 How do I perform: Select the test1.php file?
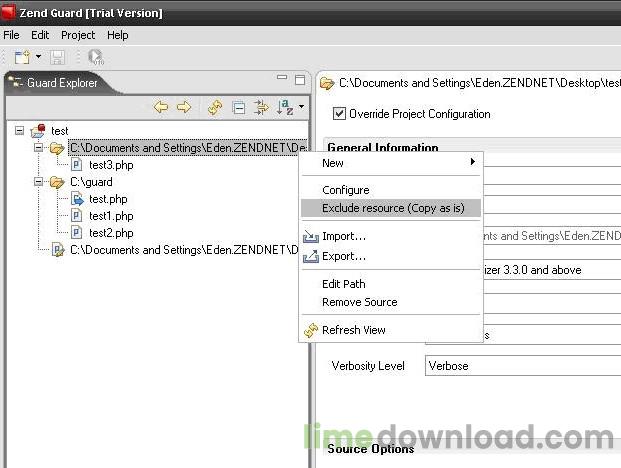coord(111,216)
